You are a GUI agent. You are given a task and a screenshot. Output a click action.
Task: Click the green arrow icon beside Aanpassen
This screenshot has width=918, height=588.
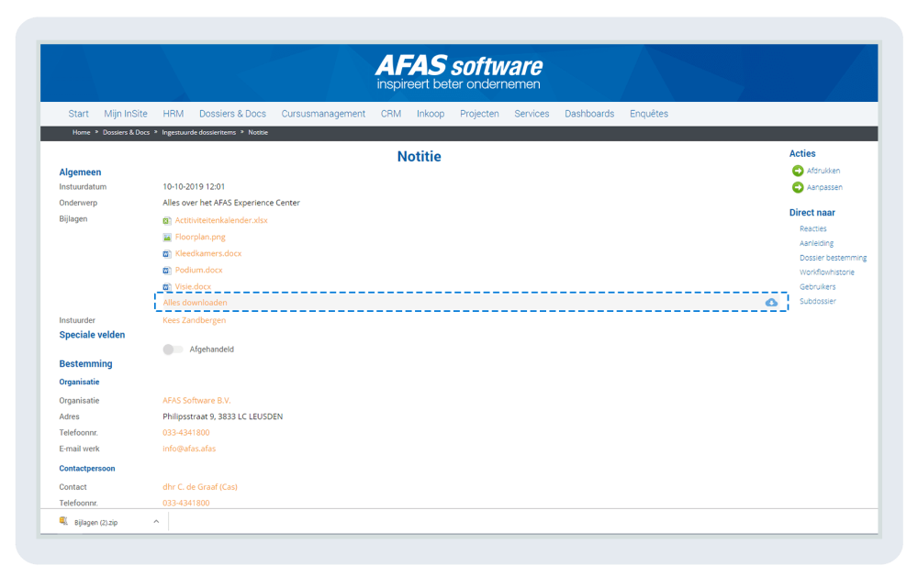[x=798, y=186]
